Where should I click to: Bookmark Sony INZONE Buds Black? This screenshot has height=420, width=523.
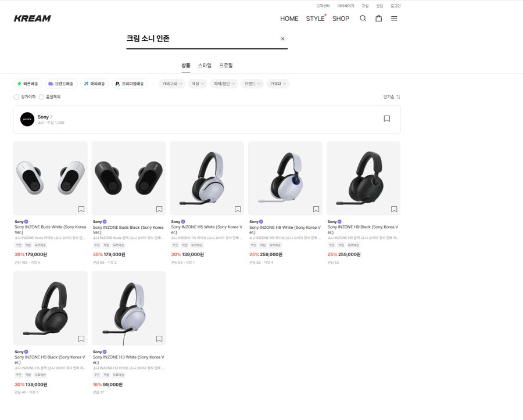[x=159, y=209]
